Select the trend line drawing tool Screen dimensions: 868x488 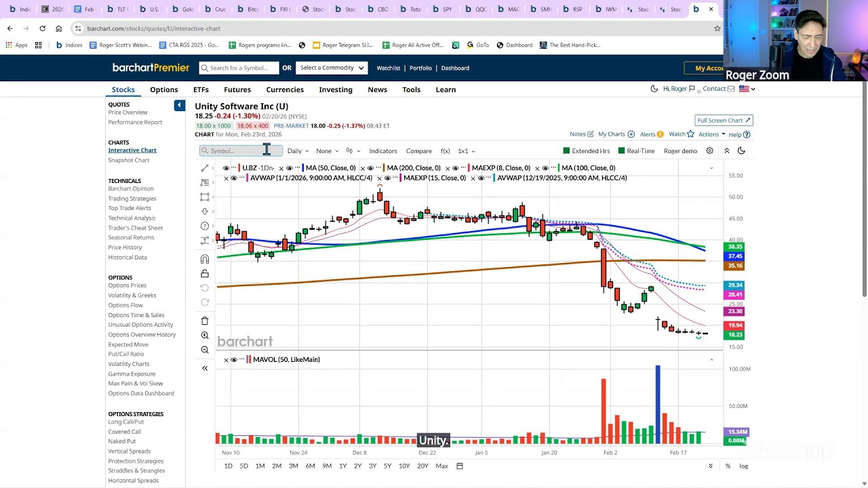[x=205, y=168]
